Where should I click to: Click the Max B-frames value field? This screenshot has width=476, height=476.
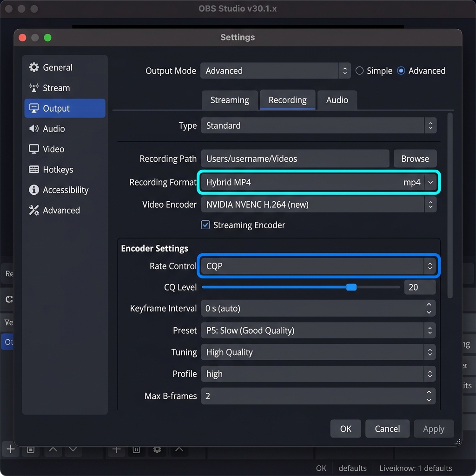[318, 396]
